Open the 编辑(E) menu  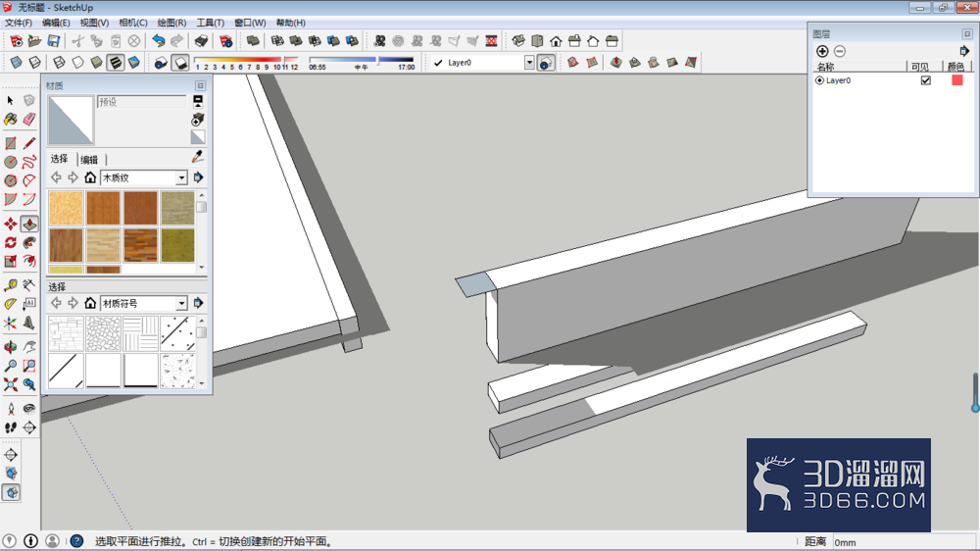56,23
